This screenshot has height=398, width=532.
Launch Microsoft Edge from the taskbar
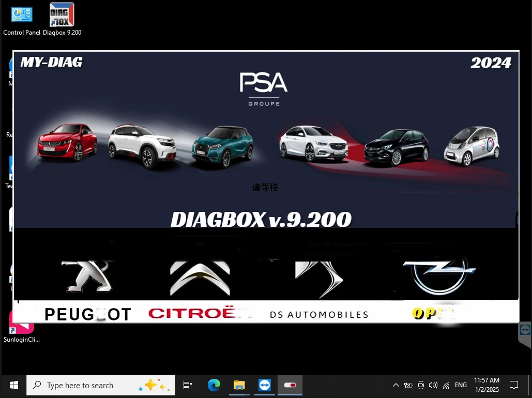coord(214,385)
